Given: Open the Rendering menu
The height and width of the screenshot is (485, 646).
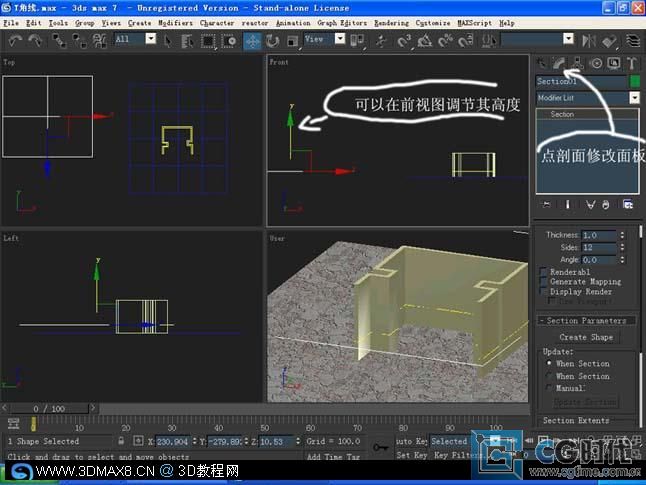Looking at the screenshot, I should 391,23.
